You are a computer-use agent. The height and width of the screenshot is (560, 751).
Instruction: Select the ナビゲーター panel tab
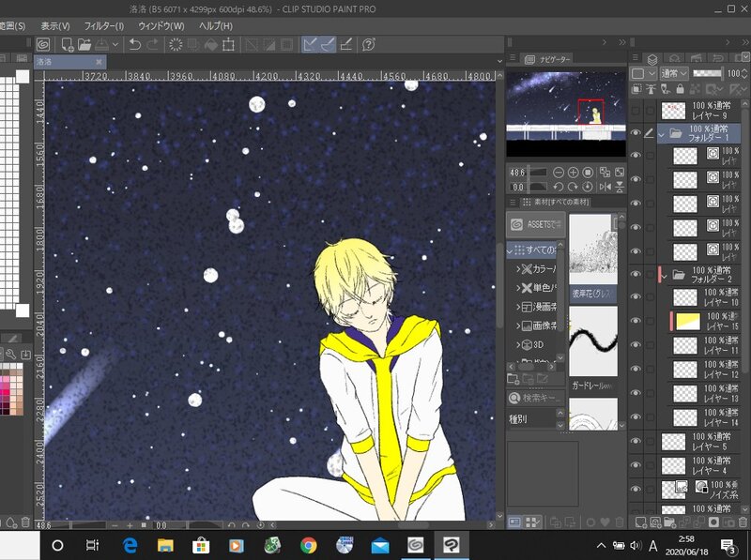coord(549,59)
